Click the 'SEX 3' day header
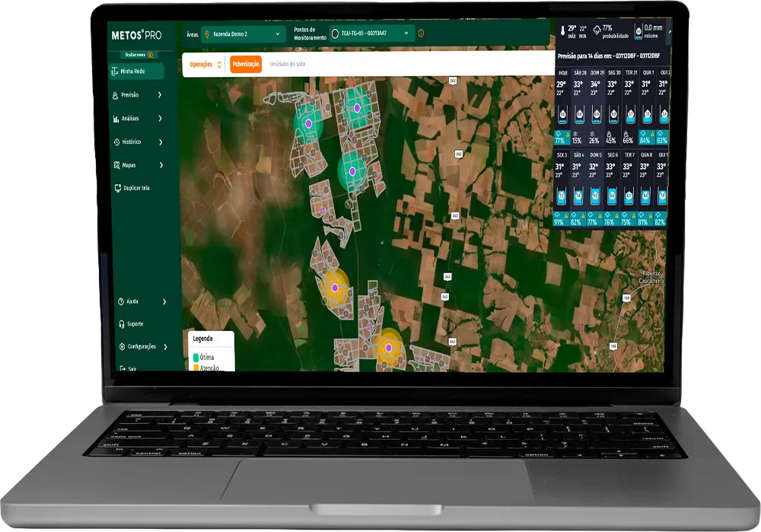 point(562,155)
